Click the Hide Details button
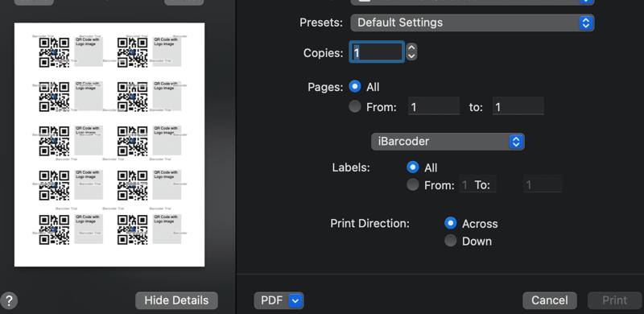Image resolution: width=644 pixels, height=314 pixels. click(x=176, y=301)
